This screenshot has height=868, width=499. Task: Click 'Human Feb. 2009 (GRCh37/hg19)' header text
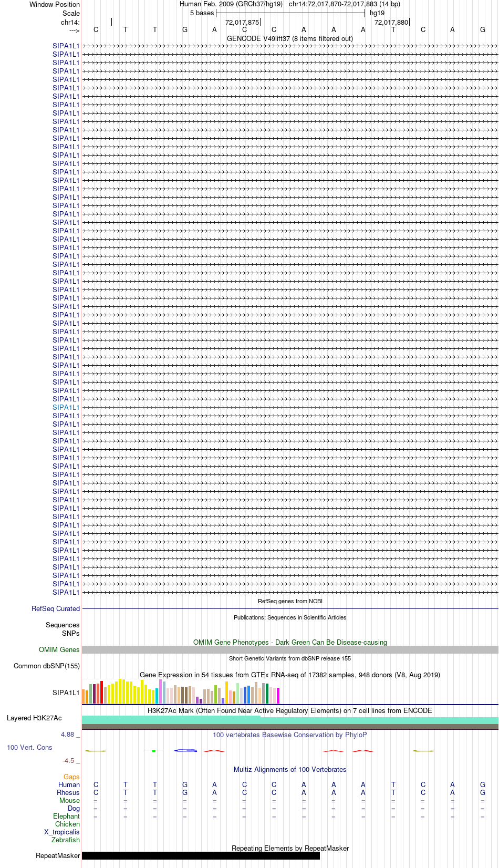(231, 4)
